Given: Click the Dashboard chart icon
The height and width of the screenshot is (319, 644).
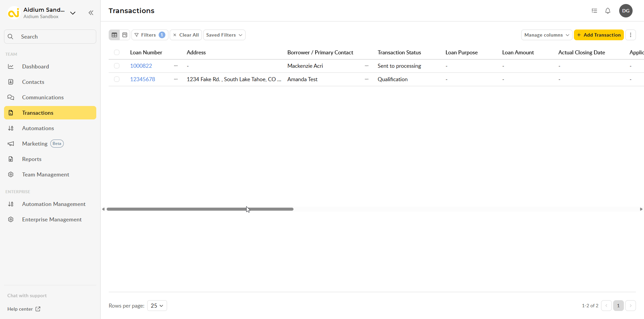Looking at the screenshot, I should click(x=11, y=66).
